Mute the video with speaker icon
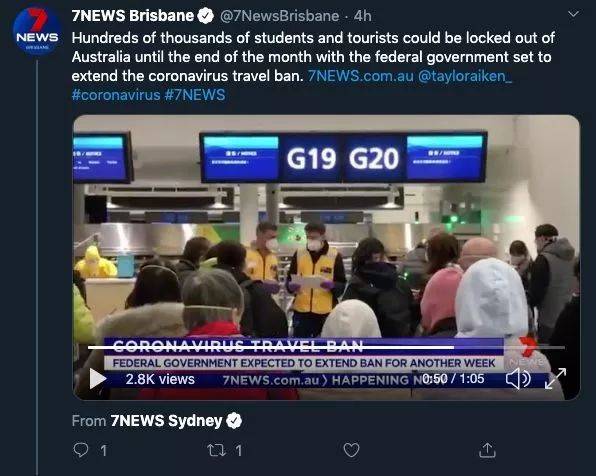Image resolution: width=596 pixels, height=476 pixels. 518,379
